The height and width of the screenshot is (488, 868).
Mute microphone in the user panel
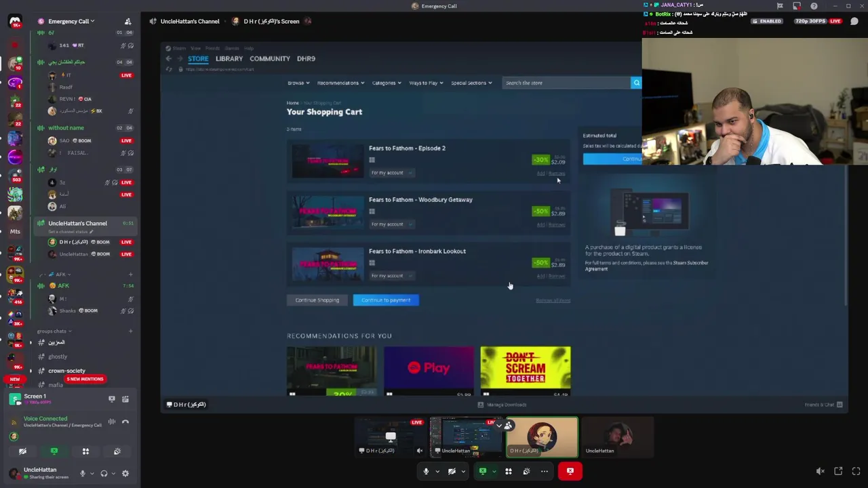click(83, 473)
